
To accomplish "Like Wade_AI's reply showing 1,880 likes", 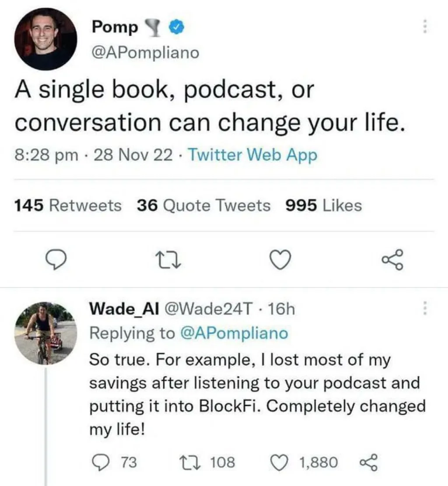I will pyautogui.click(x=280, y=462).
